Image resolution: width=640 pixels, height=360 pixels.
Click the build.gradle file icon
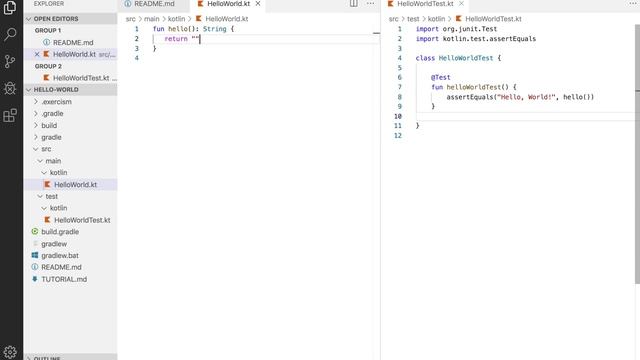point(35,232)
